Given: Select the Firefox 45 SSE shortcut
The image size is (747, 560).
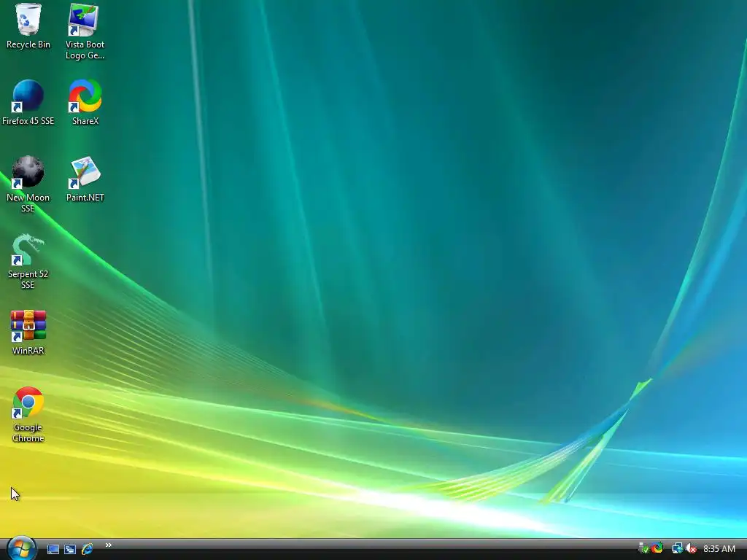Looking at the screenshot, I should pos(28,102).
